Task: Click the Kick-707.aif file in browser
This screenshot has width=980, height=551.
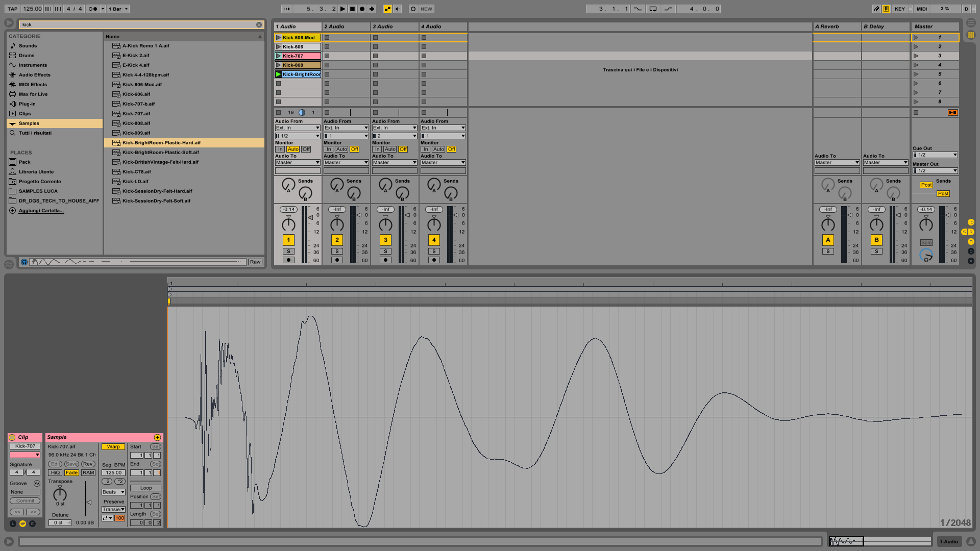Action: pos(137,113)
